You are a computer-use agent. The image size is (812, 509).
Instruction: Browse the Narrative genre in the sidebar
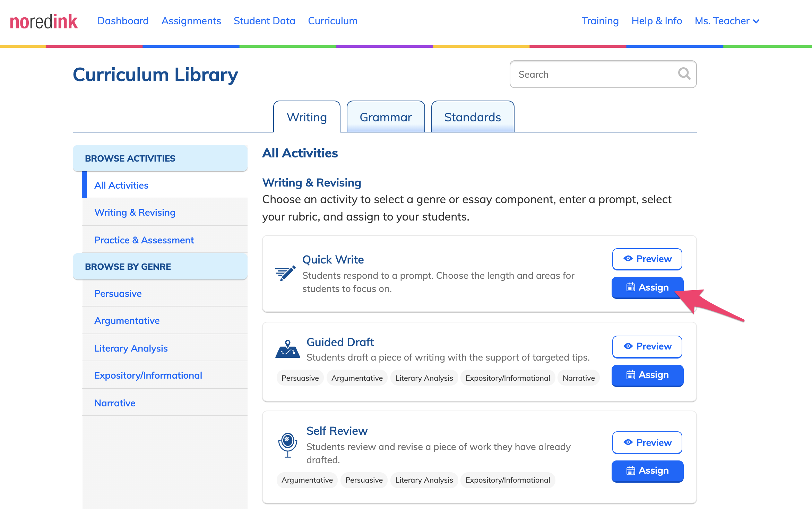165,403
